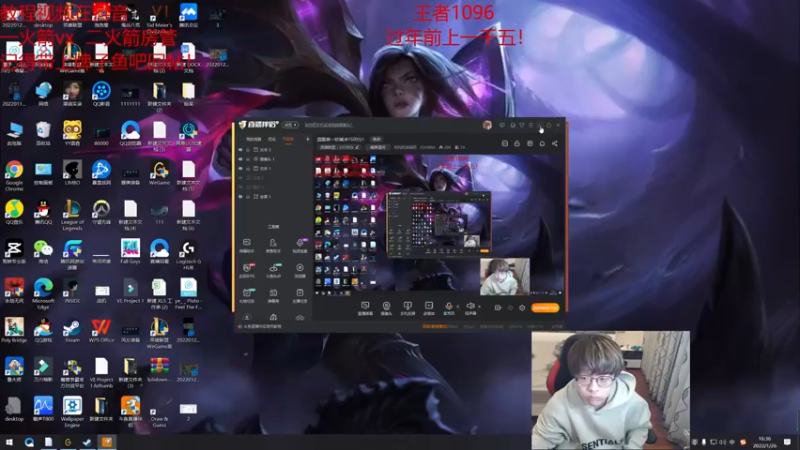This screenshot has height=450, width=800.
Task: Select the first scene tab in the streaming app
Action: [x=254, y=139]
